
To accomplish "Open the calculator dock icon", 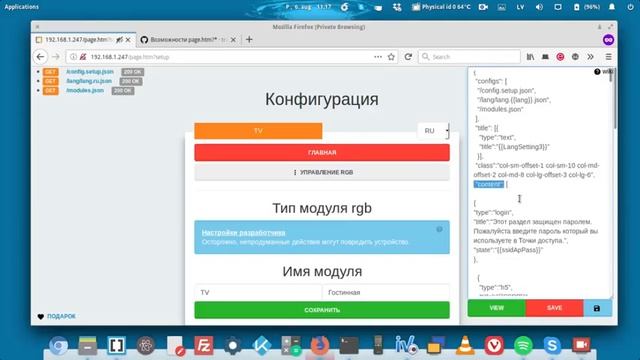I will tap(291, 346).
